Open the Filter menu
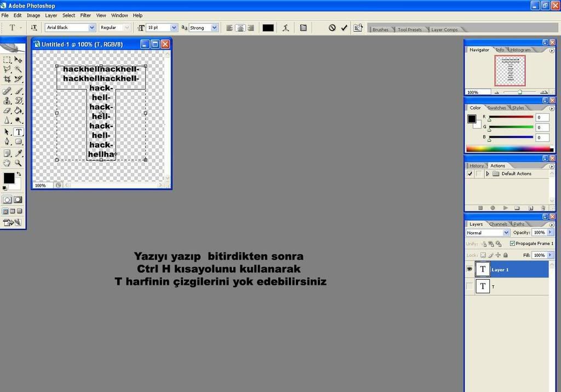 coord(85,15)
